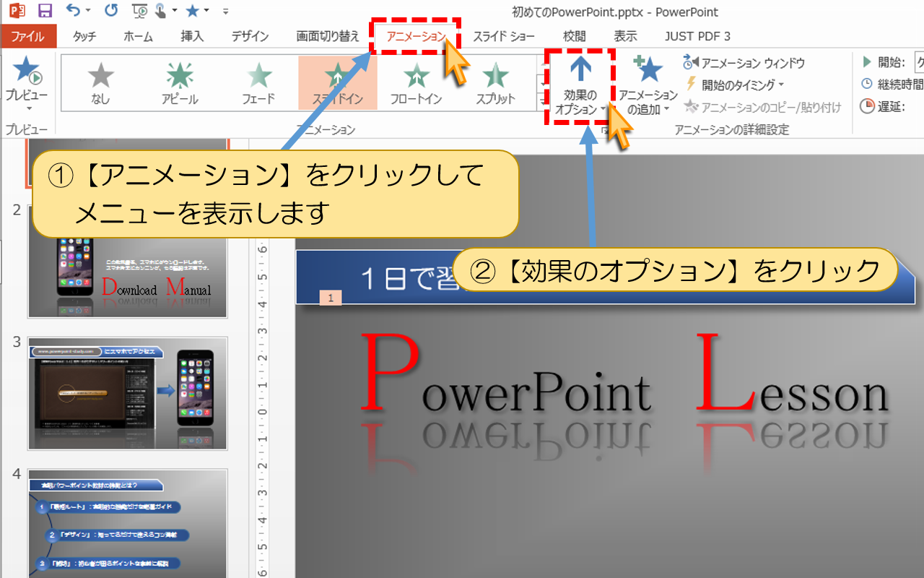Select the なし animation effect
The image size is (924, 578).
coord(100,83)
